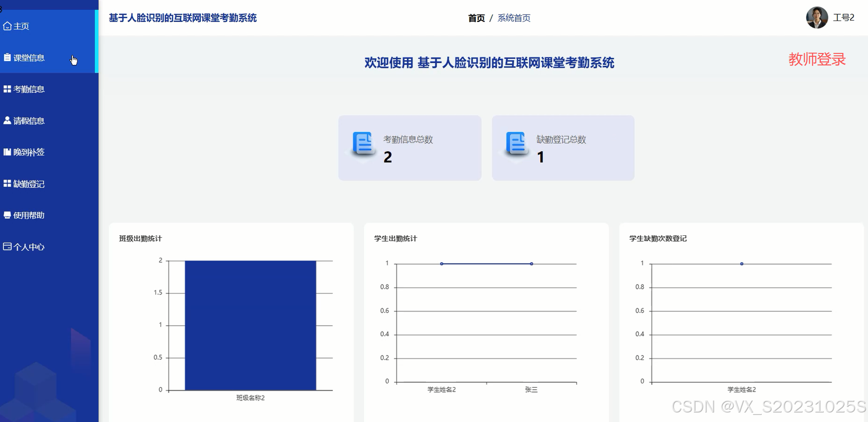
Task: Click the person icon beside 请假信息
Action: click(7, 120)
